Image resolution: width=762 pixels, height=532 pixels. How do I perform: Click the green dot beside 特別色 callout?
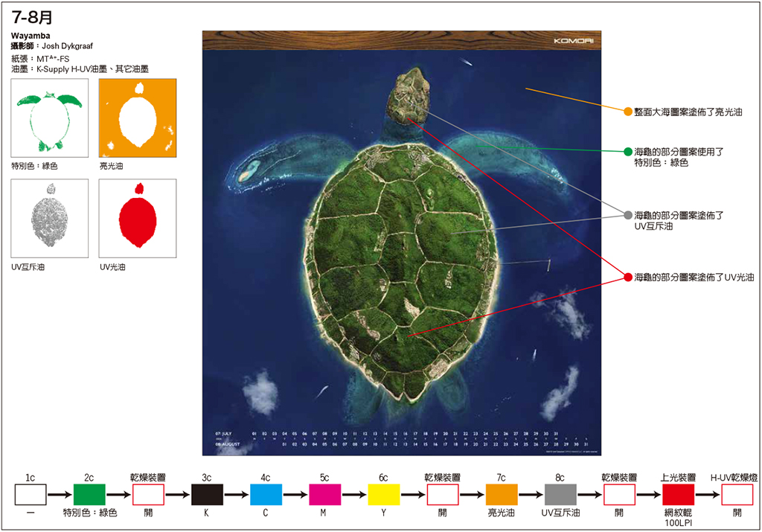(627, 151)
